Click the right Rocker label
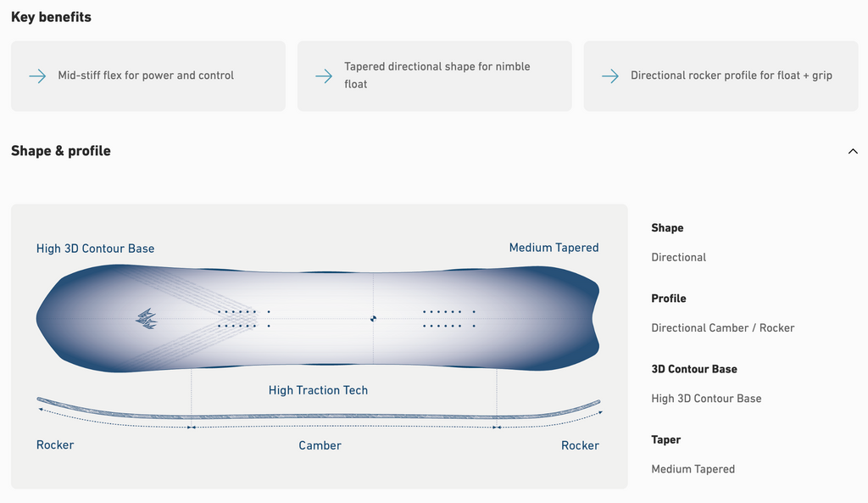The width and height of the screenshot is (868, 503). 580,445
